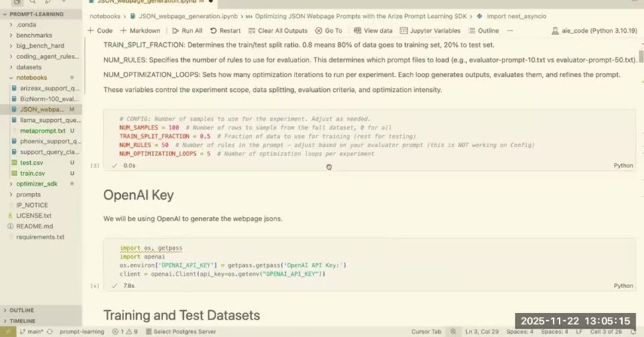Select the aie_code Python kernel picker

click(594, 31)
